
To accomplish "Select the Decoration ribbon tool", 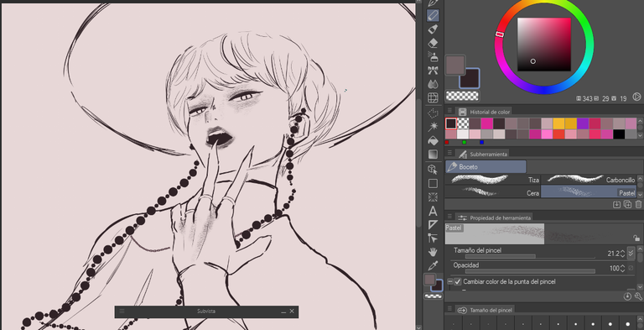I will pyautogui.click(x=433, y=71).
